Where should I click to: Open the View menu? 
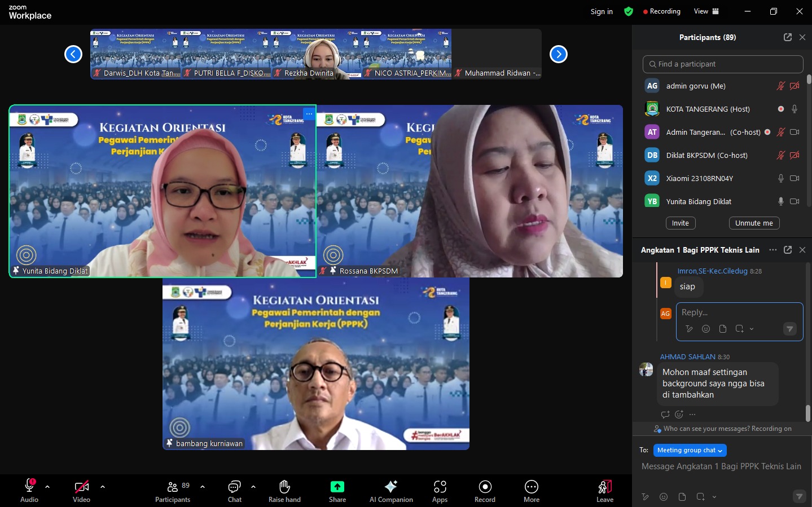coord(706,11)
